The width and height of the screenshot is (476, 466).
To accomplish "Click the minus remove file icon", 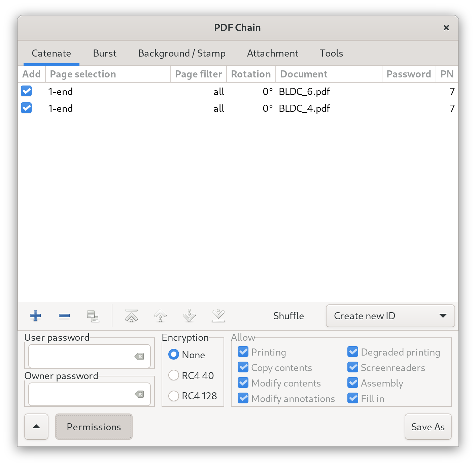I will point(64,316).
